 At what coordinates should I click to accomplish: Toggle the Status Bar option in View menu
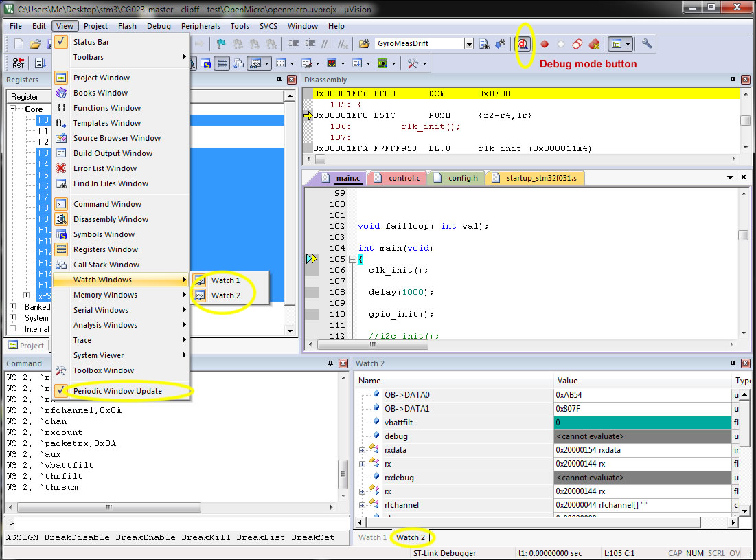[x=91, y=42]
